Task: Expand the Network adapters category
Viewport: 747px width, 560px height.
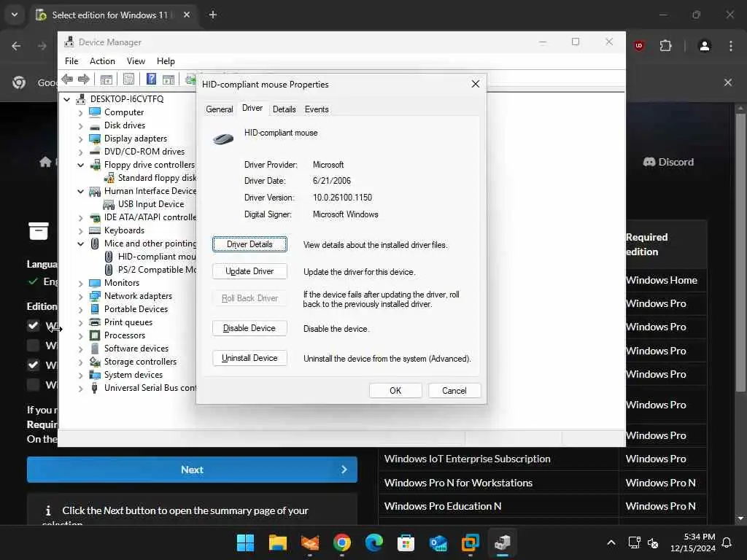Action: pos(80,297)
